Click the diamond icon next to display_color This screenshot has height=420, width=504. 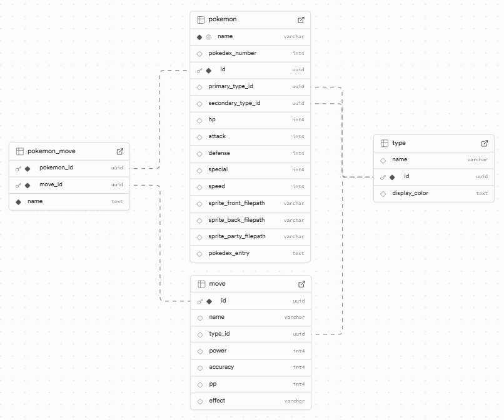[x=383, y=194]
